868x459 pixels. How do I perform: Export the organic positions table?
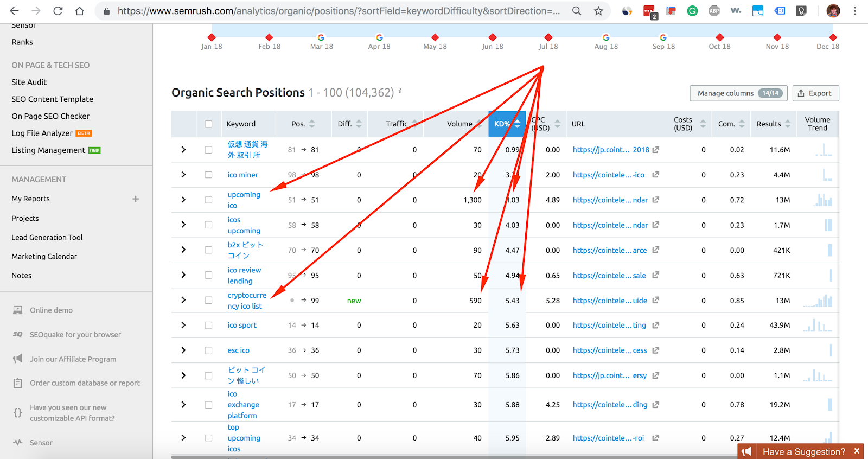pos(815,93)
